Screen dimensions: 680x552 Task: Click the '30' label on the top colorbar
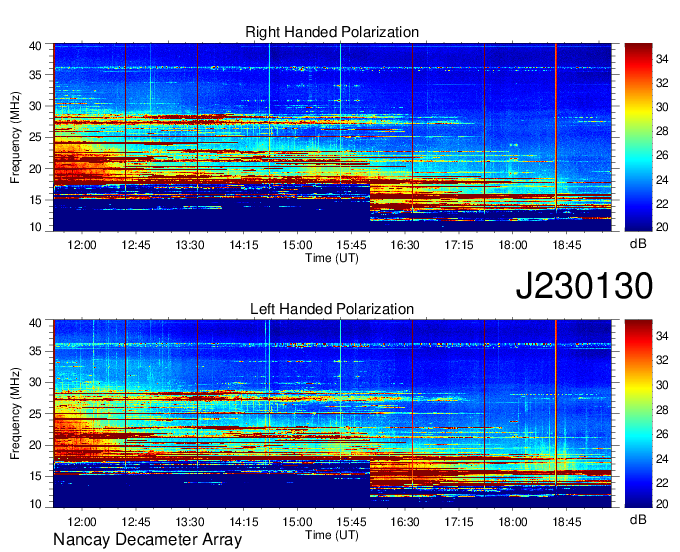click(x=662, y=107)
